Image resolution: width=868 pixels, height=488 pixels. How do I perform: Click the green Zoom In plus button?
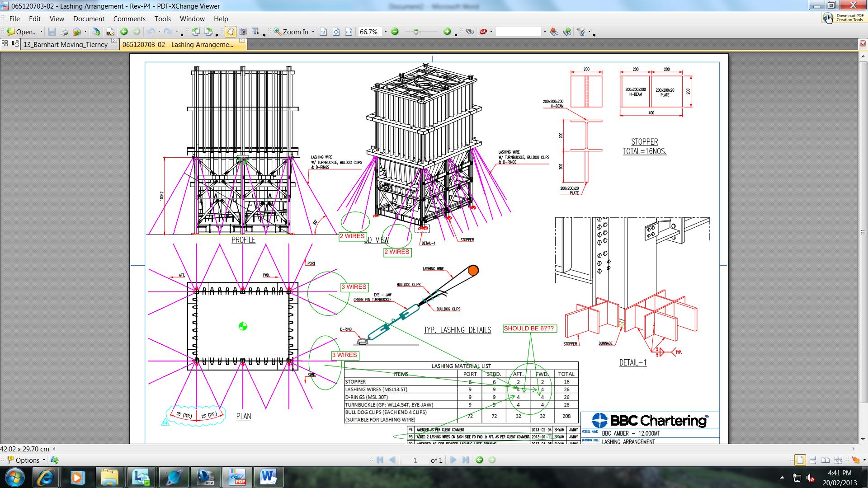point(447,32)
